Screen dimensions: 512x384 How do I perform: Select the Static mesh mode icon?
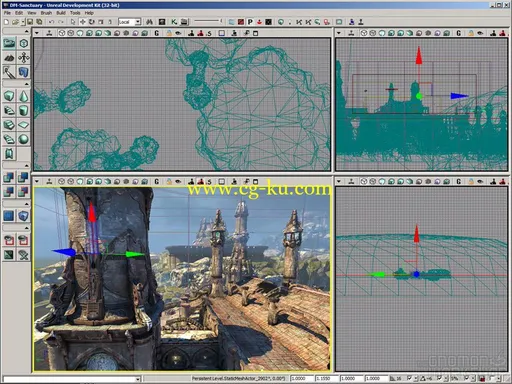pos(23,72)
